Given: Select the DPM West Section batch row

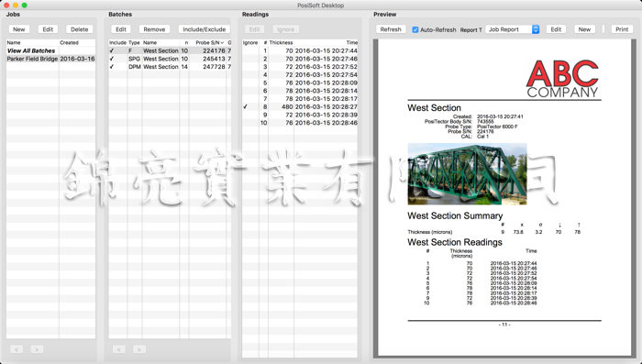Looking at the screenshot, I should tap(170, 66).
